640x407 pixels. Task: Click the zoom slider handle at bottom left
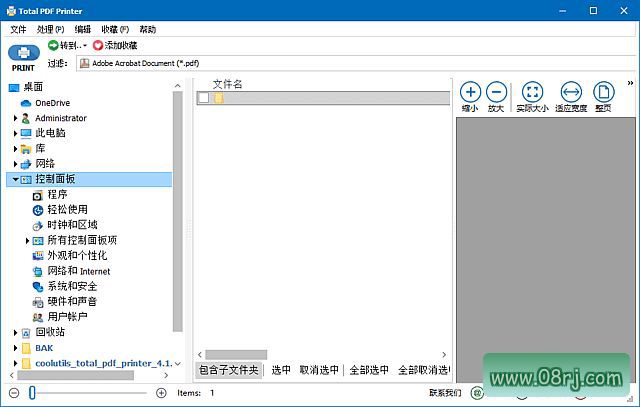pyautogui.click(x=32, y=393)
